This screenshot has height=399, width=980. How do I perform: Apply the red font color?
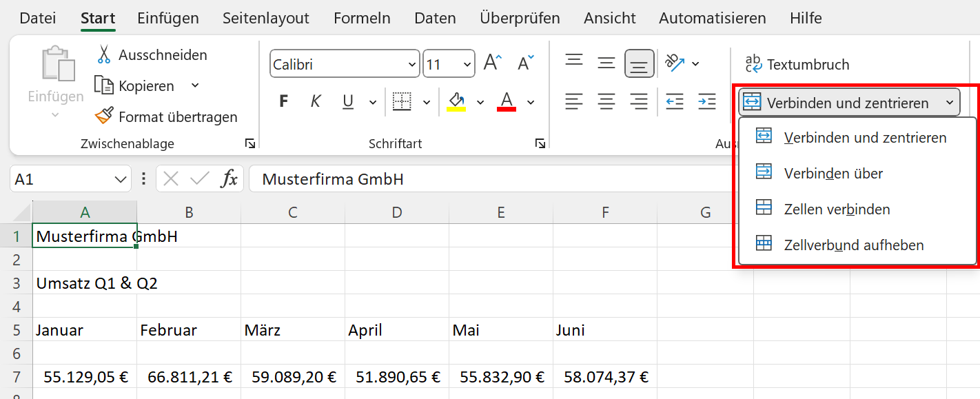tap(507, 101)
